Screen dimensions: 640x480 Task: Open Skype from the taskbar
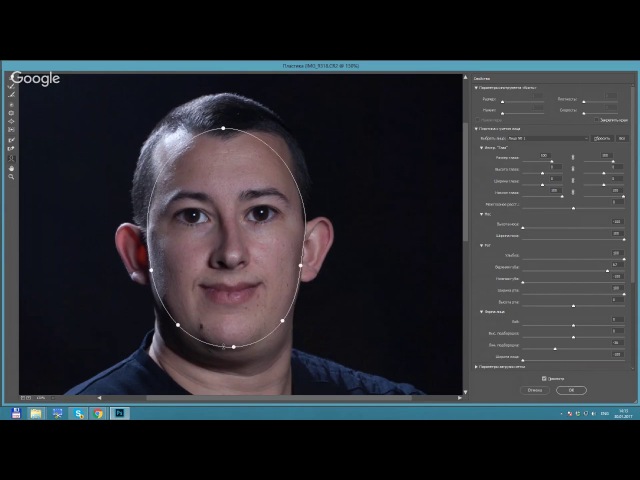pyautogui.click(x=78, y=413)
